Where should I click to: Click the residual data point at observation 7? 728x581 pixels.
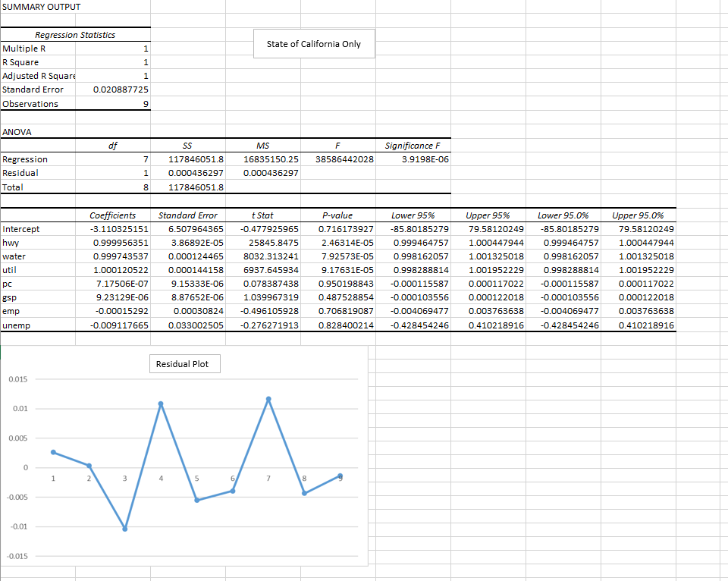[x=268, y=399]
